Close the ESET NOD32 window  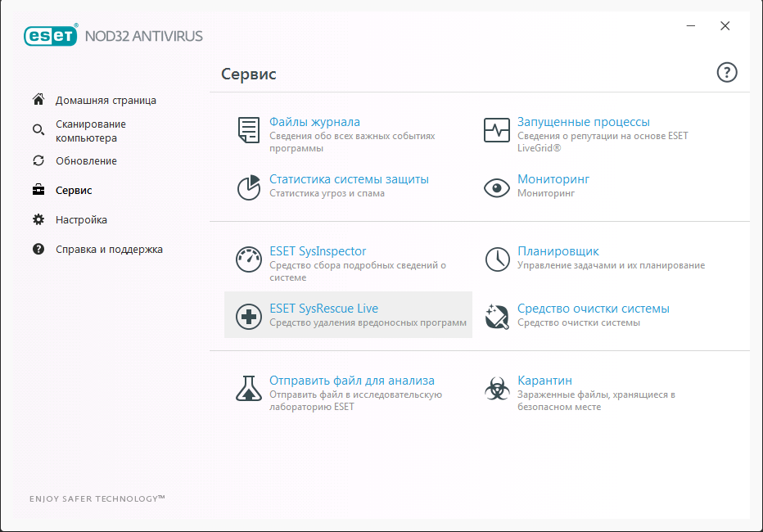tap(725, 25)
